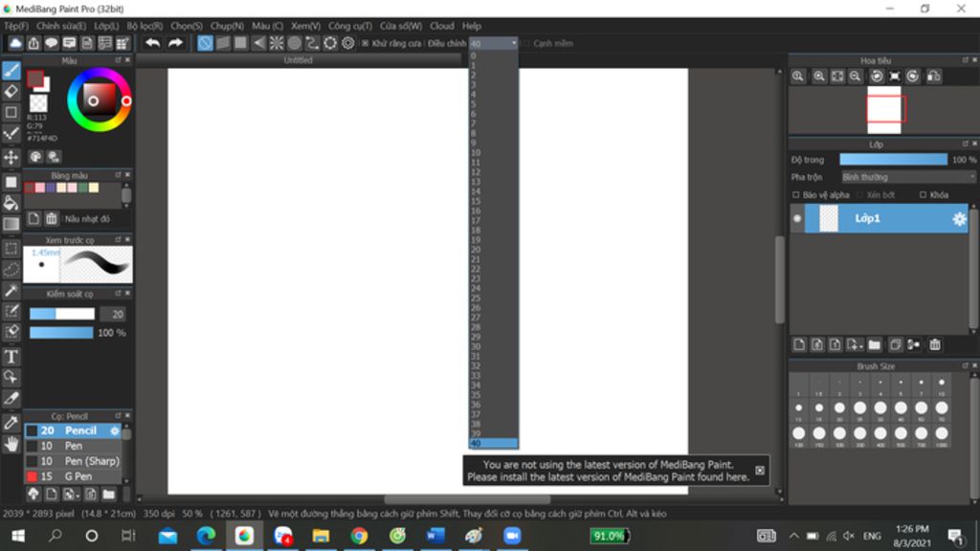Select the Gradient tool
The height and width of the screenshot is (551, 980).
point(11,224)
